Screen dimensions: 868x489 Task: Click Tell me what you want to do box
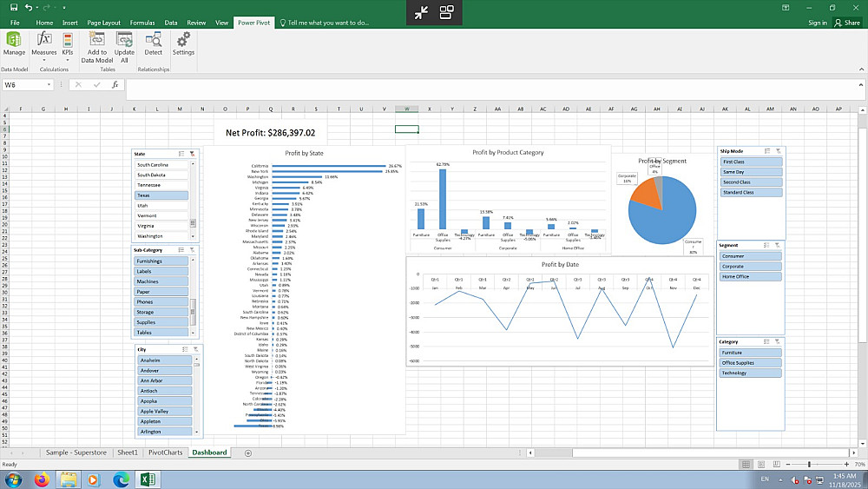point(325,23)
